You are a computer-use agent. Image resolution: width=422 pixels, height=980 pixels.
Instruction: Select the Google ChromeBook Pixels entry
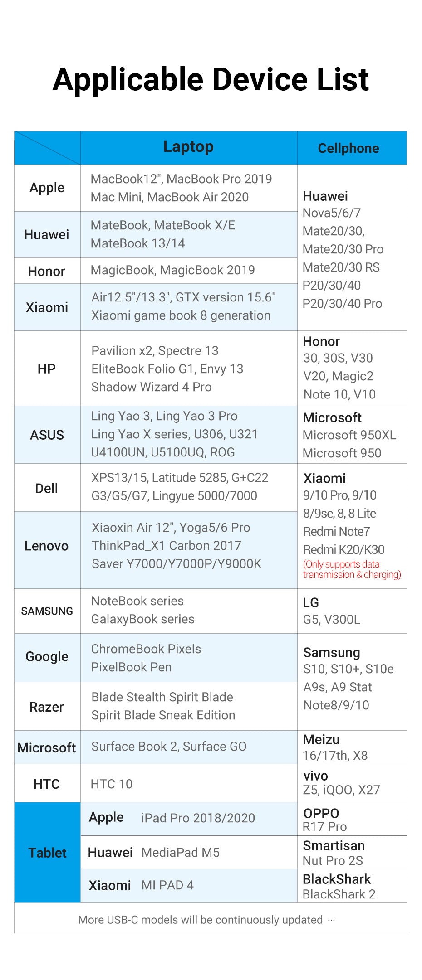146,649
